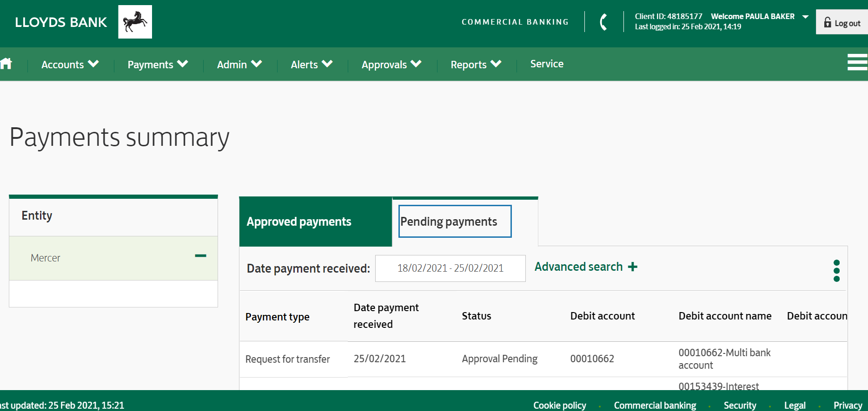Expand the Approvals menu

[x=391, y=64]
